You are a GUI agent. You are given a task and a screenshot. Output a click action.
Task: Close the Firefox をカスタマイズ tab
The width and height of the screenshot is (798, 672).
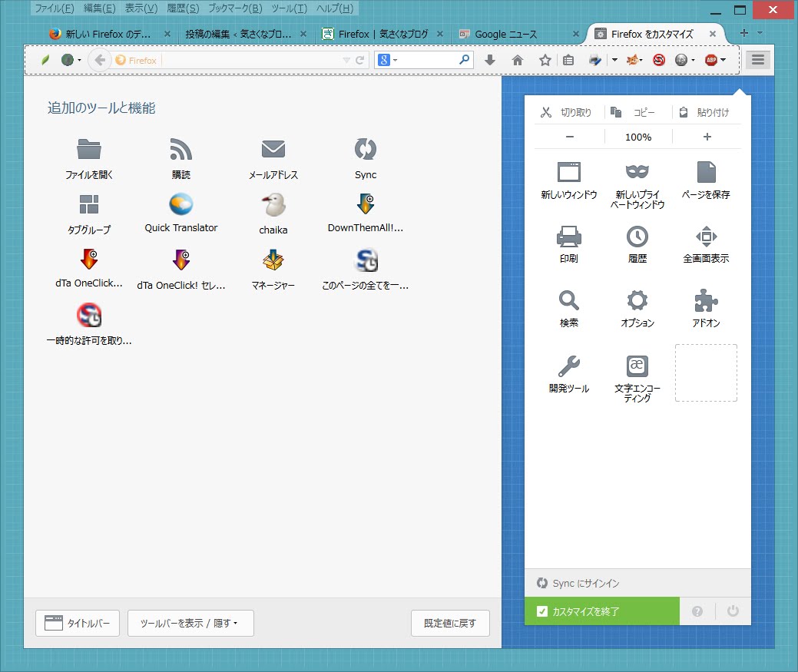tap(713, 34)
